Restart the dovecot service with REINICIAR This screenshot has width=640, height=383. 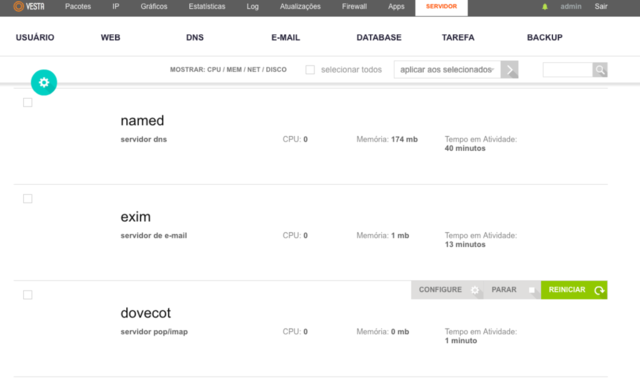(574, 290)
